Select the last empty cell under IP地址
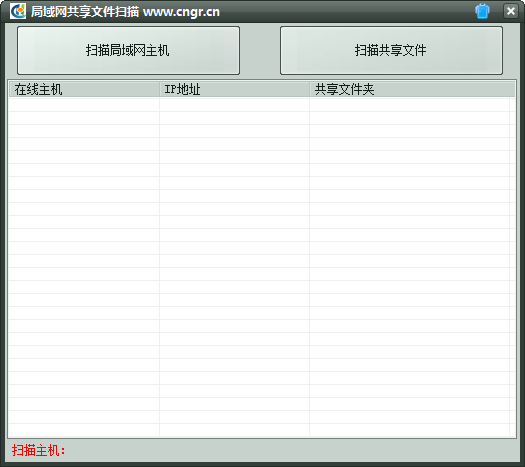The height and width of the screenshot is (467, 525). click(x=234, y=430)
